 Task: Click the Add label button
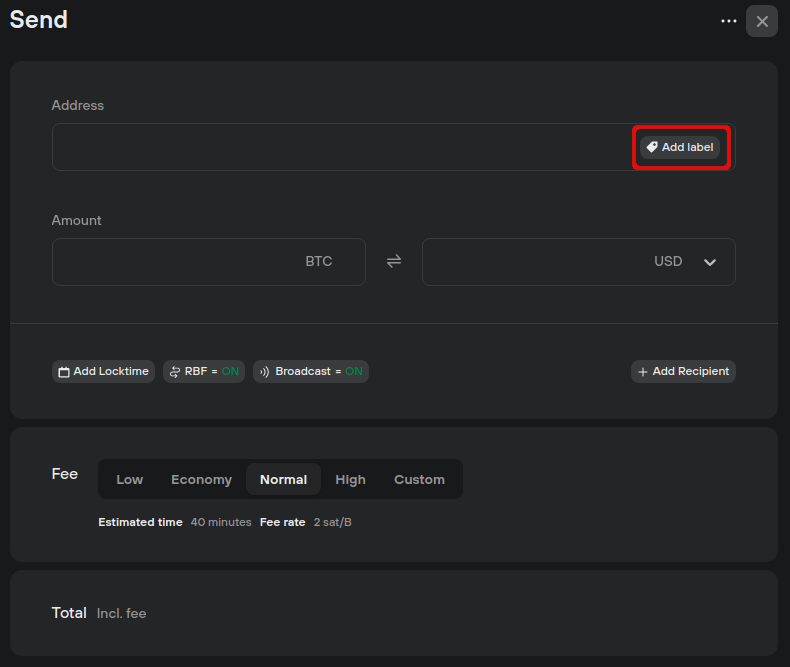pyautogui.click(x=680, y=147)
